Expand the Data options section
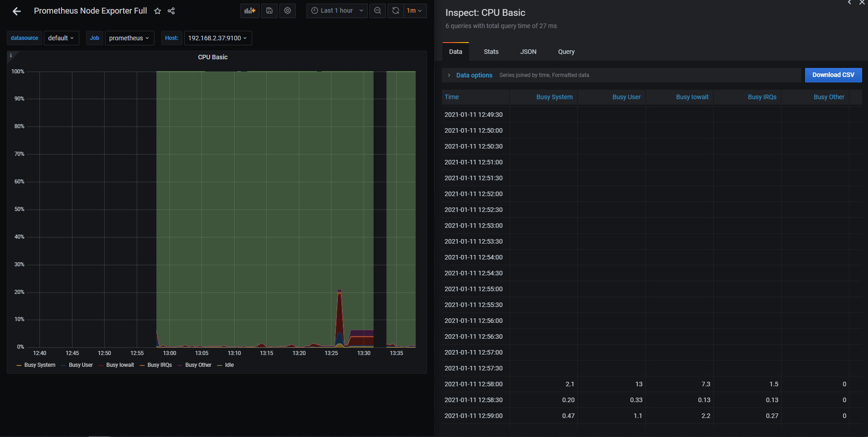The height and width of the screenshot is (437, 868). tap(474, 75)
